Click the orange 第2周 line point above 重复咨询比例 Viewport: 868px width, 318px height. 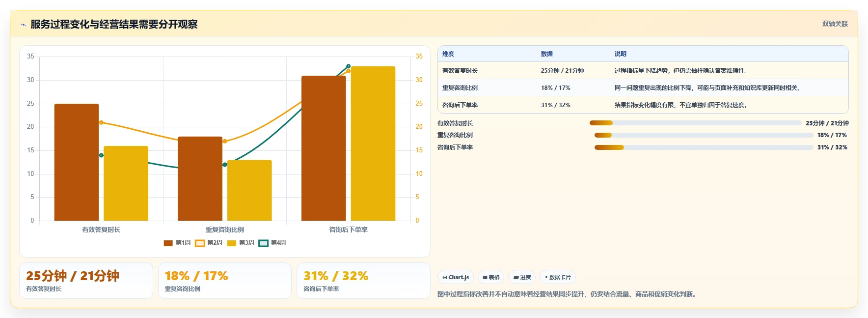[225, 141]
